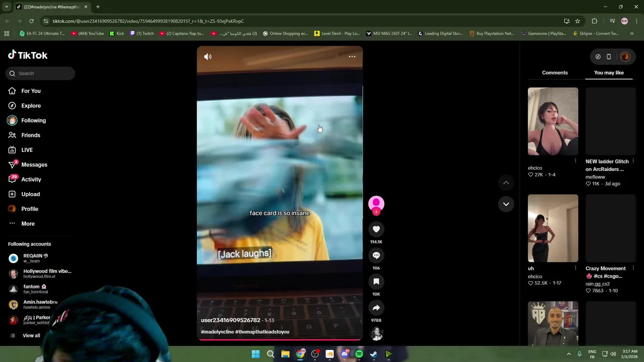The height and width of the screenshot is (362, 644).
Task: Open options for ehcico 1-4 video
Action: 575,161
